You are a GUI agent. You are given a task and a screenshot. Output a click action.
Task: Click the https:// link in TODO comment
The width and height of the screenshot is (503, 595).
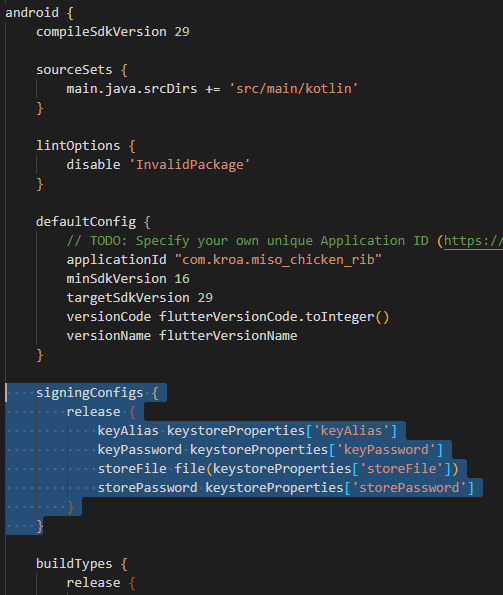473,241
